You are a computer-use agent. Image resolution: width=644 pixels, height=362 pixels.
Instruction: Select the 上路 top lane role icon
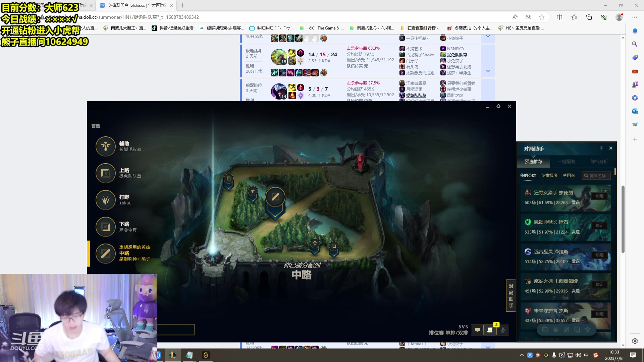106,173
